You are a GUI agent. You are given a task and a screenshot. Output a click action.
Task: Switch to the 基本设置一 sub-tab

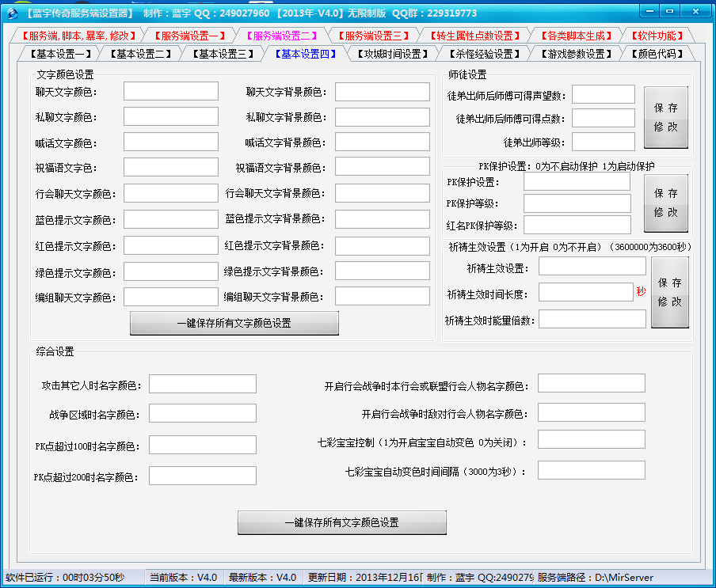point(60,54)
